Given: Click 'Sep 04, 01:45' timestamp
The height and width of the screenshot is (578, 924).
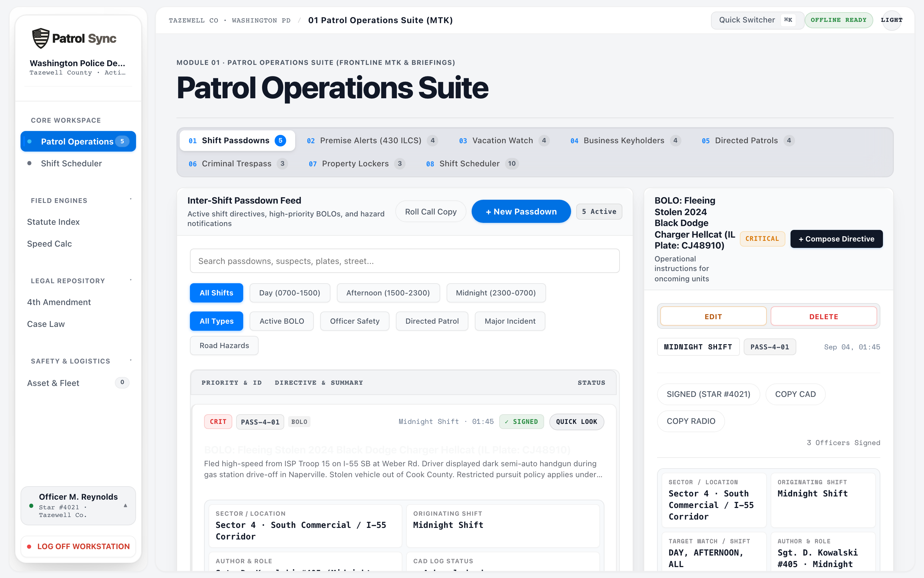Looking at the screenshot, I should pos(852,347).
